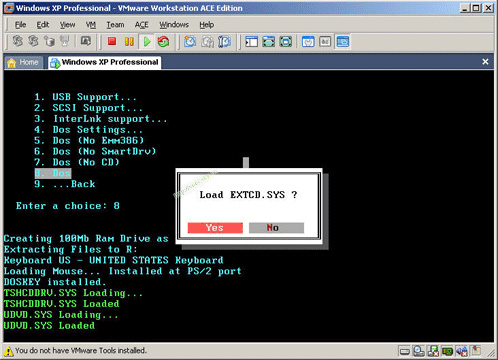Select menu entry 3. InterLnk support

[x=101, y=119]
